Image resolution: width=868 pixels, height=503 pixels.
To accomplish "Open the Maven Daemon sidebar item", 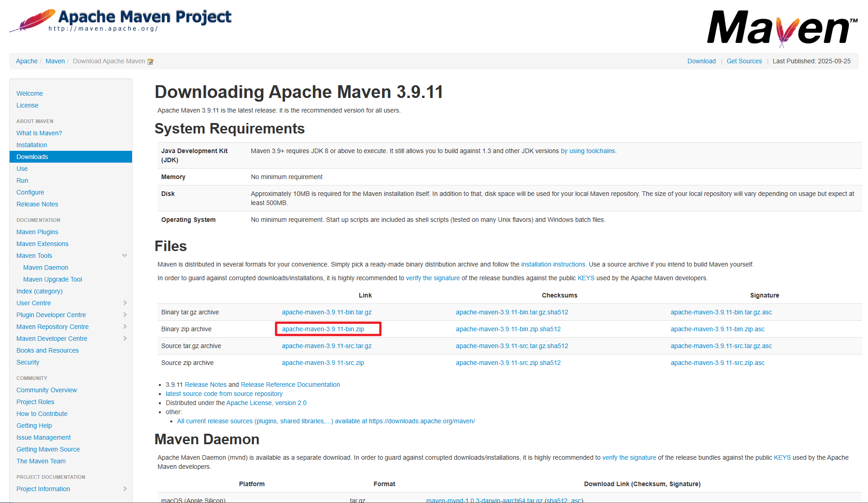I will [x=45, y=267].
